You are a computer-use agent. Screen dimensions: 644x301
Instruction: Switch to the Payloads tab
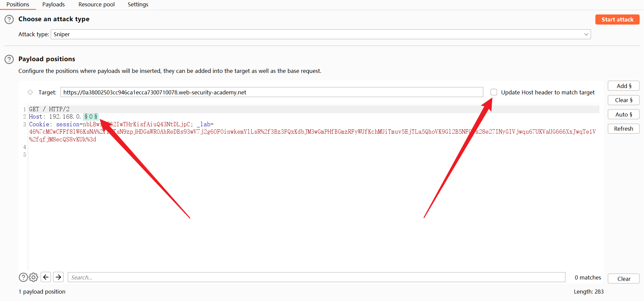click(54, 5)
